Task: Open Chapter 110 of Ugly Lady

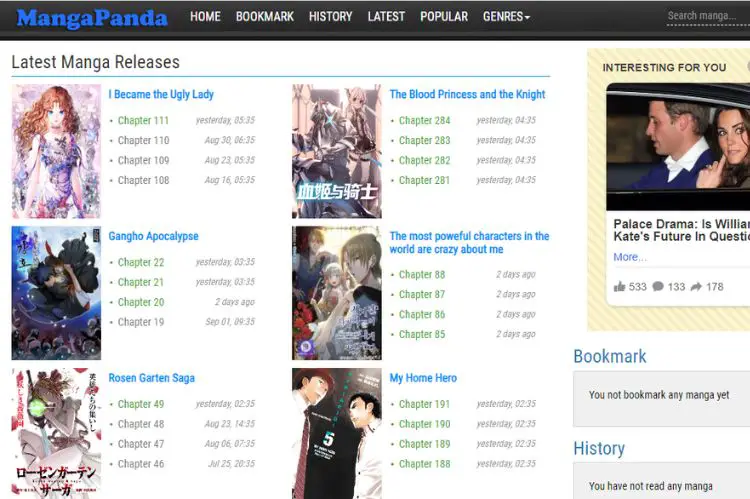Action: [x=143, y=141]
